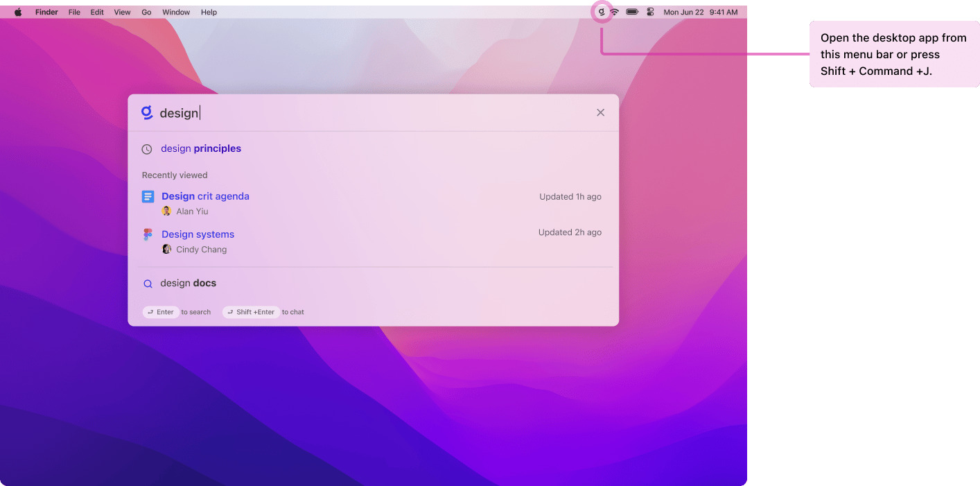This screenshot has height=486, width=980.
Task: Open the Finder menu
Action: pyautogui.click(x=46, y=12)
